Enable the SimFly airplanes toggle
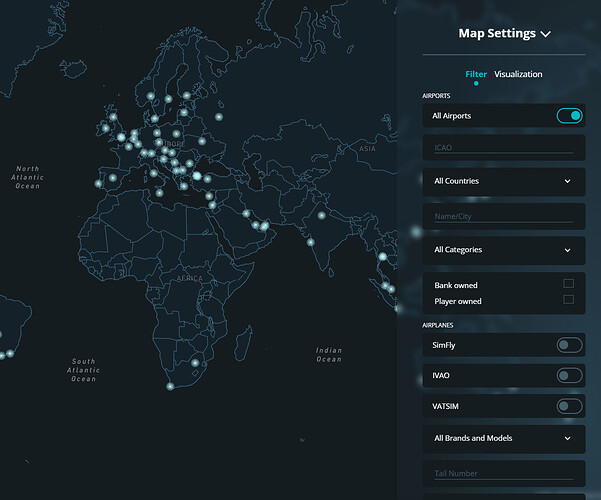601x500 pixels. 569,345
